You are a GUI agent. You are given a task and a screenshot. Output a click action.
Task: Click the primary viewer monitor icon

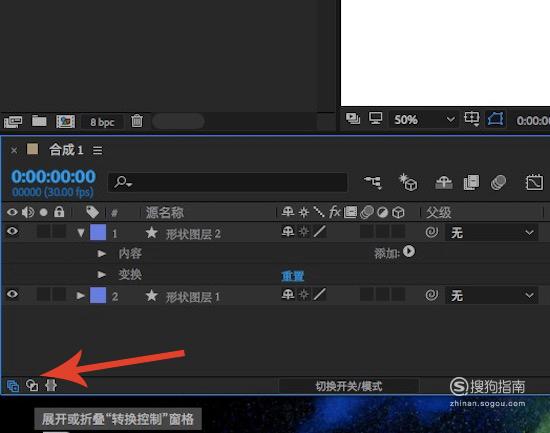click(375, 118)
